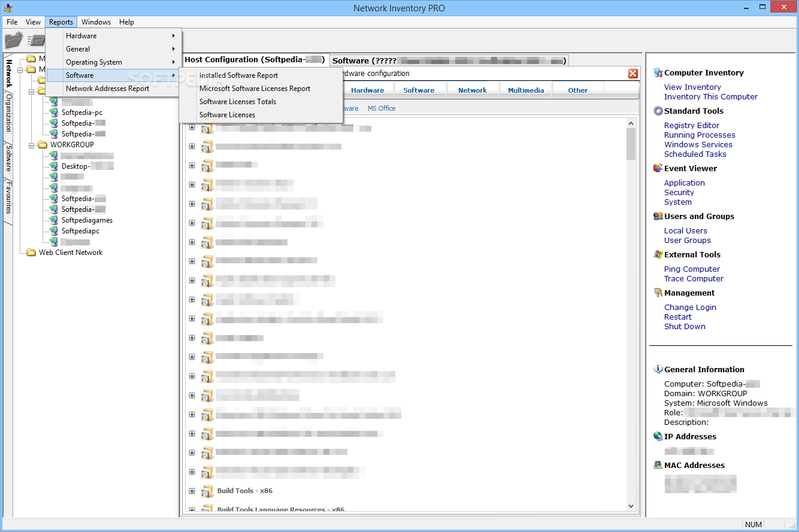
Task: Open the Multimedia configuration tab
Action: 526,90
